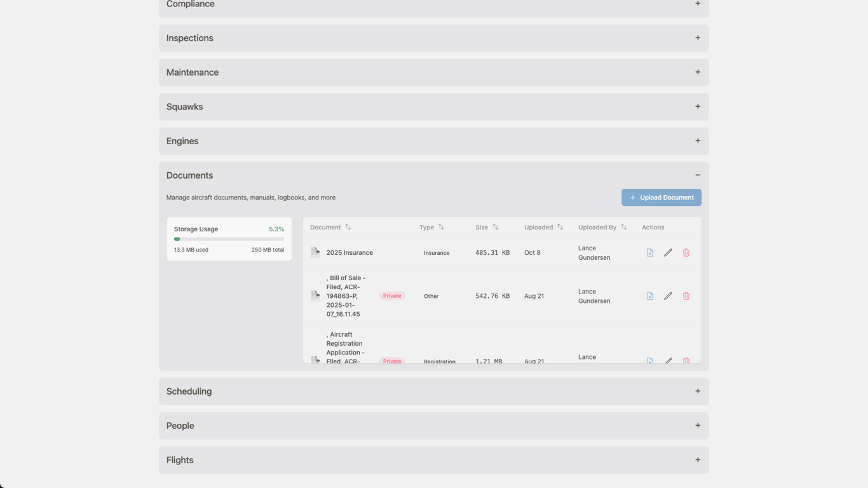The image size is (868, 488).
Task: Expand the Compliance section
Action: (434, 6)
